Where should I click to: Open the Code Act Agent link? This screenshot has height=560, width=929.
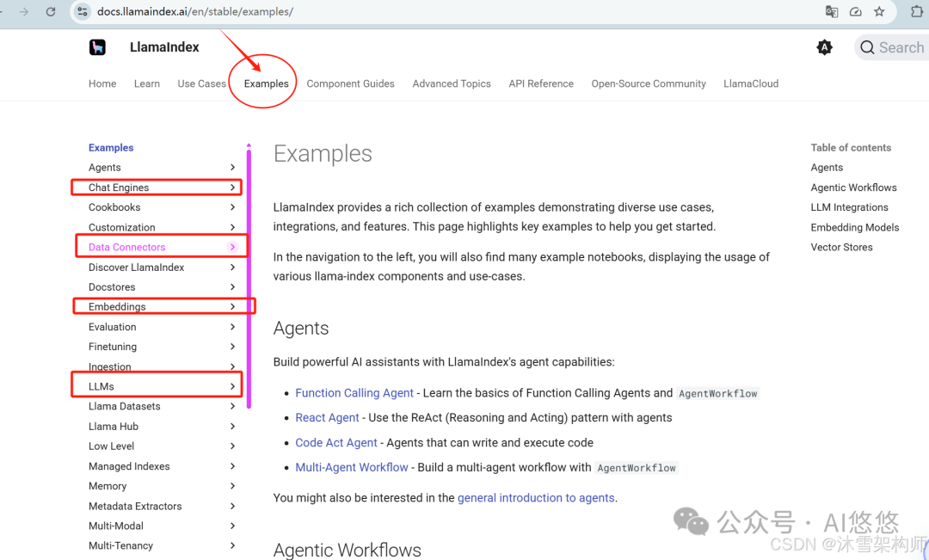tap(336, 443)
